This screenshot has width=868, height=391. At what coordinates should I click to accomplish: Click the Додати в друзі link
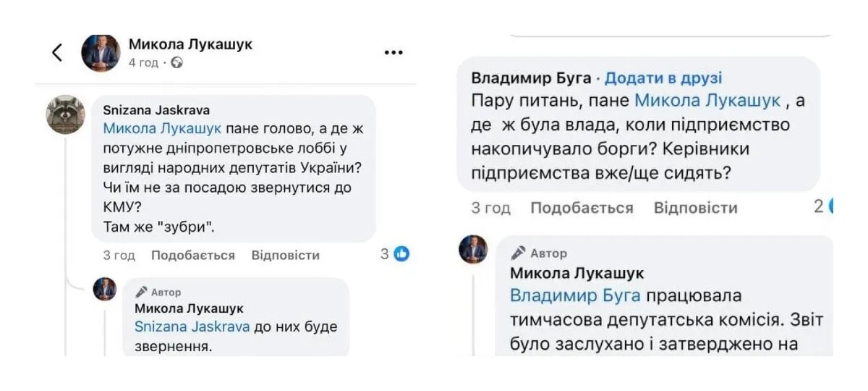[663, 78]
